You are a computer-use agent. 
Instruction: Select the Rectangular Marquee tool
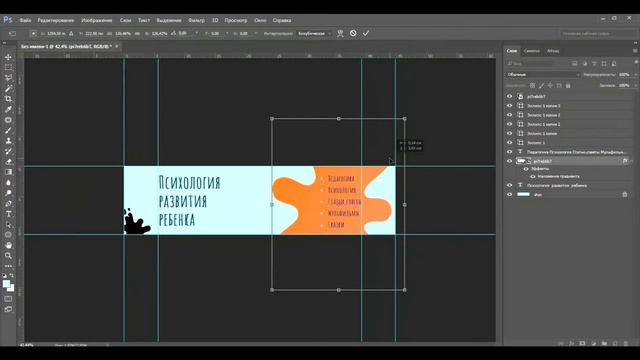pos(8,67)
